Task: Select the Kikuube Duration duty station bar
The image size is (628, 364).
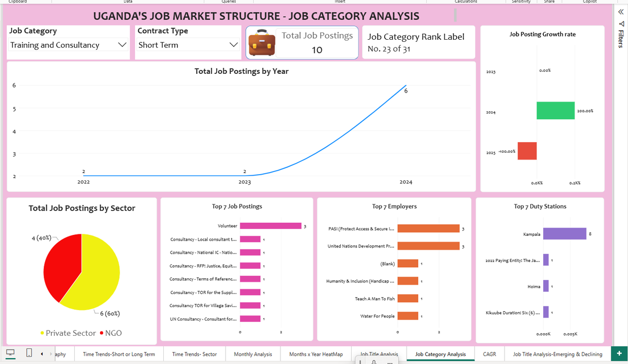Action: point(546,312)
